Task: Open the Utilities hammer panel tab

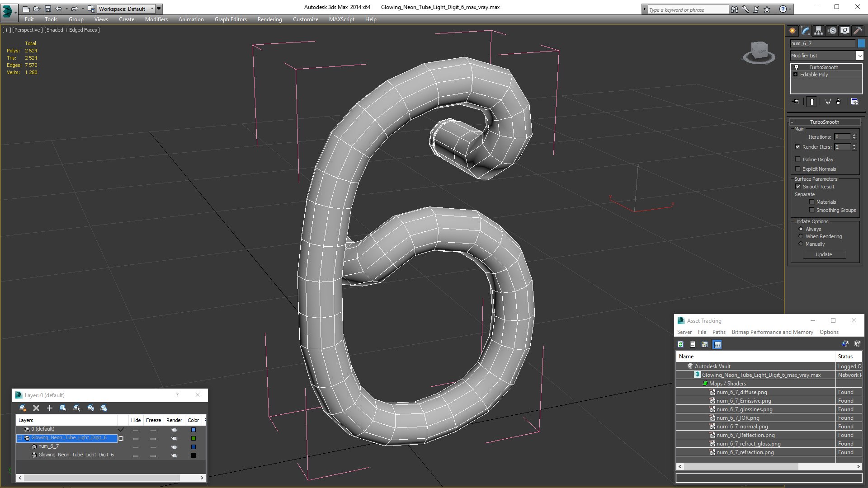Action: pos(858,31)
